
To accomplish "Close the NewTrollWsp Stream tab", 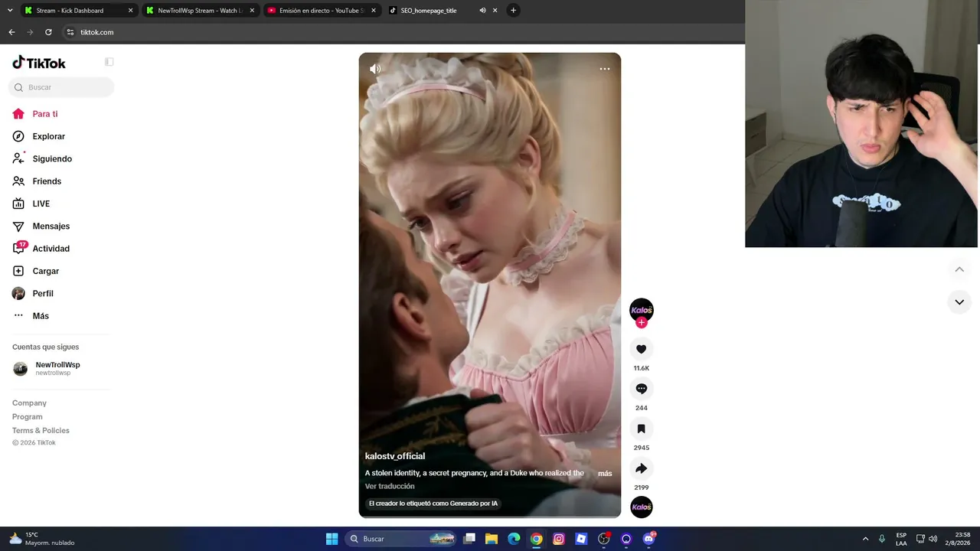I will pyautogui.click(x=252, y=11).
